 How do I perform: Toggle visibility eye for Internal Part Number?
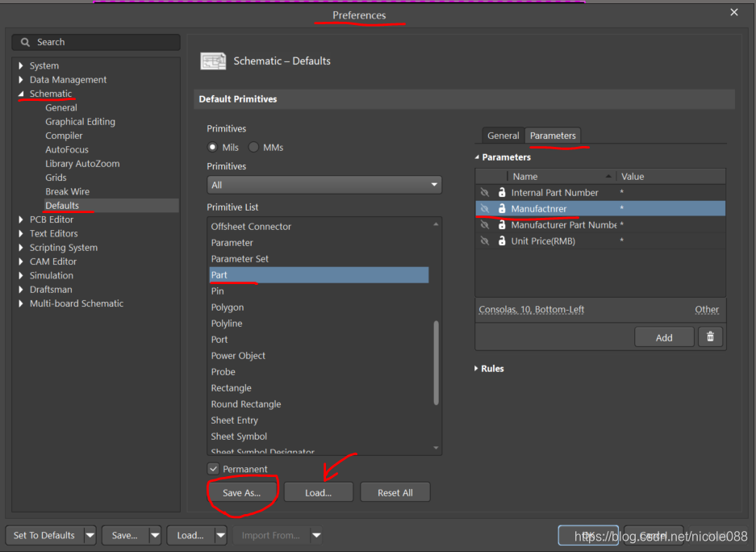tap(485, 193)
